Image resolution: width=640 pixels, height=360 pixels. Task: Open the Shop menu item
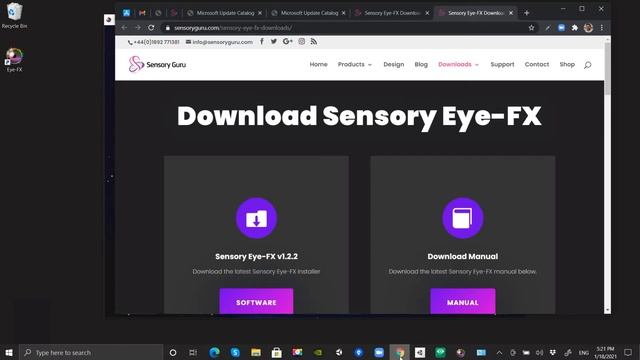(567, 64)
